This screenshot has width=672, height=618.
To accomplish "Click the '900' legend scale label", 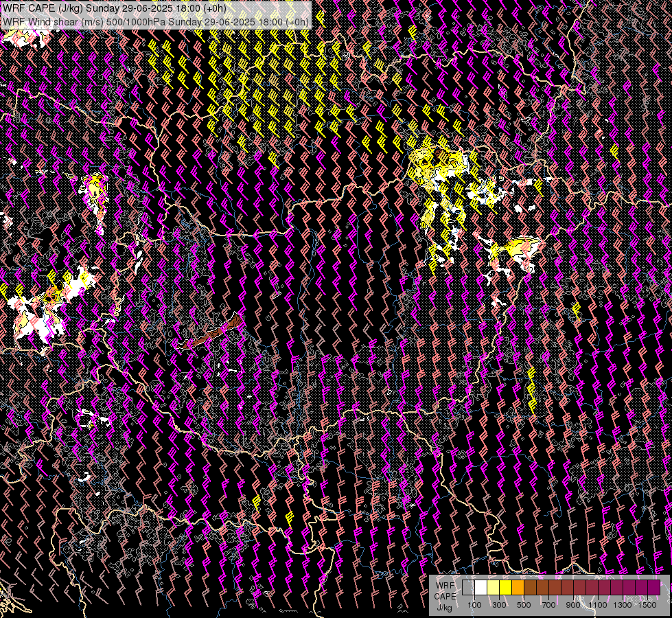I will point(573,605).
